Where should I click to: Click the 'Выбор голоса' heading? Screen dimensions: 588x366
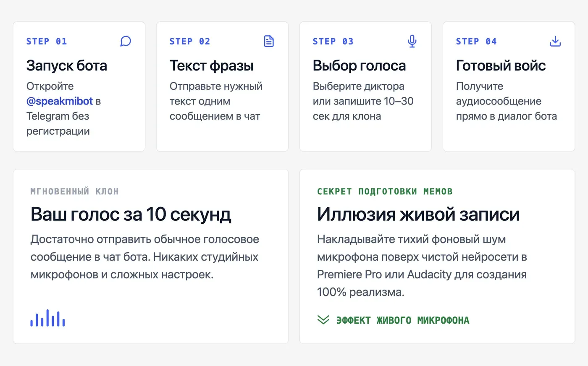click(x=360, y=65)
